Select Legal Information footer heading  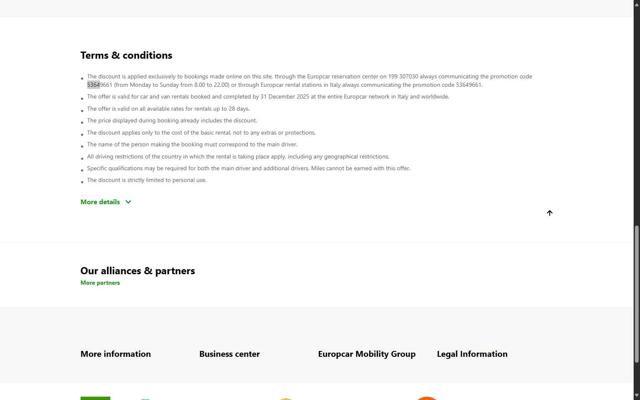(472, 354)
